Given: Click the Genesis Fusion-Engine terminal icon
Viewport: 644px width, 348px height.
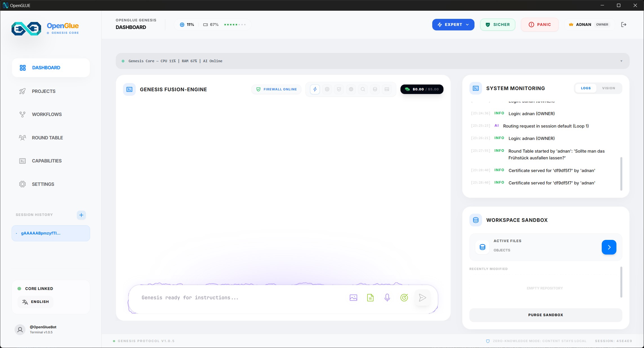Looking at the screenshot, I should [x=129, y=89].
